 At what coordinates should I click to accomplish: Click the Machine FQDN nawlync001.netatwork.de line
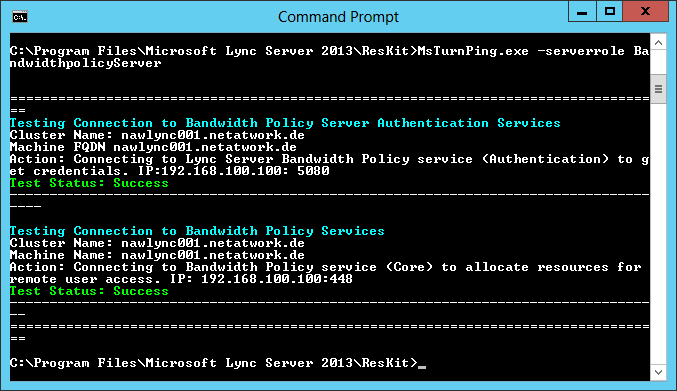click(x=153, y=147)
